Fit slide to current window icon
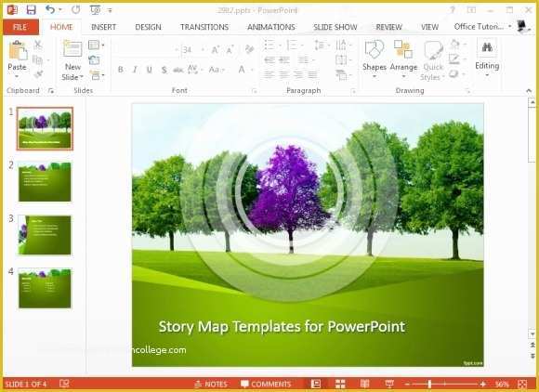539x392 pixels. [x=522, y=384]
